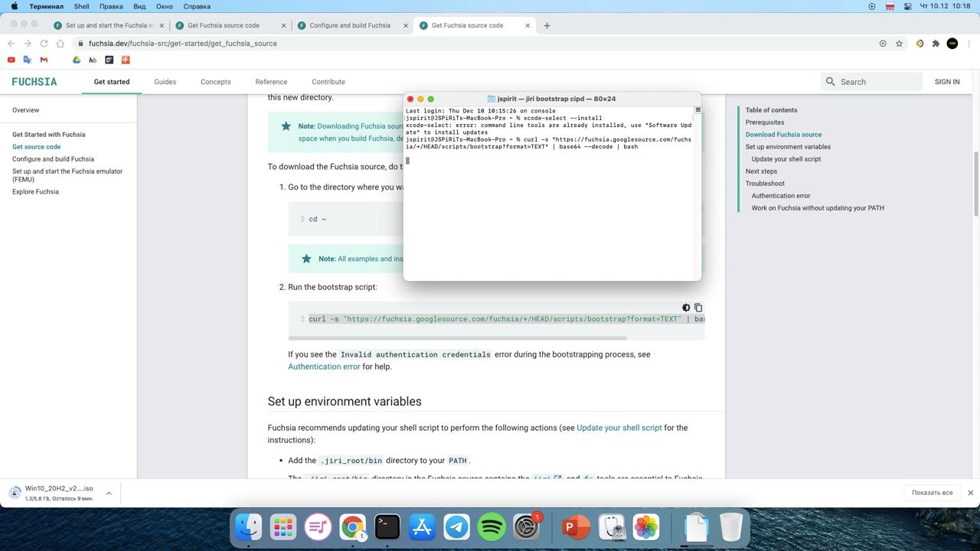
Task: Open Explore Fuchsia sidebar link
Action: click(x=35, y=192)
